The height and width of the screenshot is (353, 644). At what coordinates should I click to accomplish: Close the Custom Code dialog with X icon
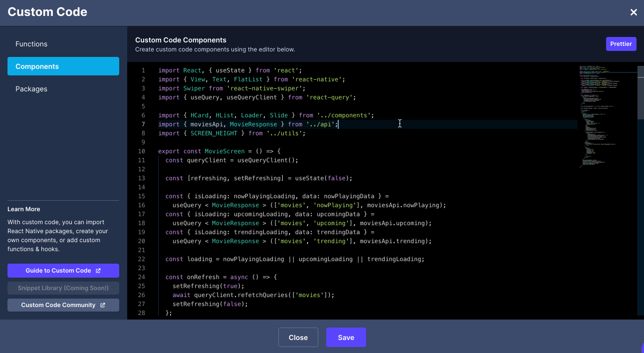click(x=634, y=12)
